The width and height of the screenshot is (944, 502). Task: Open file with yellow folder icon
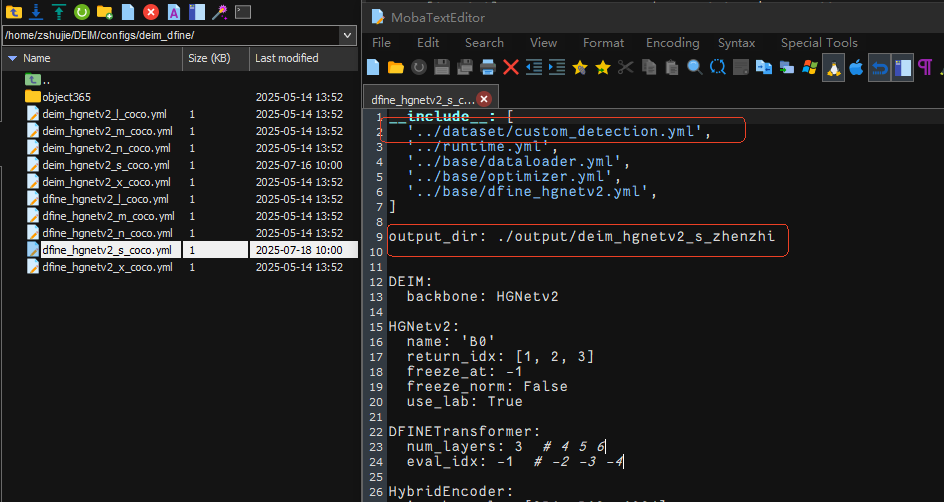tap(396, 67)
